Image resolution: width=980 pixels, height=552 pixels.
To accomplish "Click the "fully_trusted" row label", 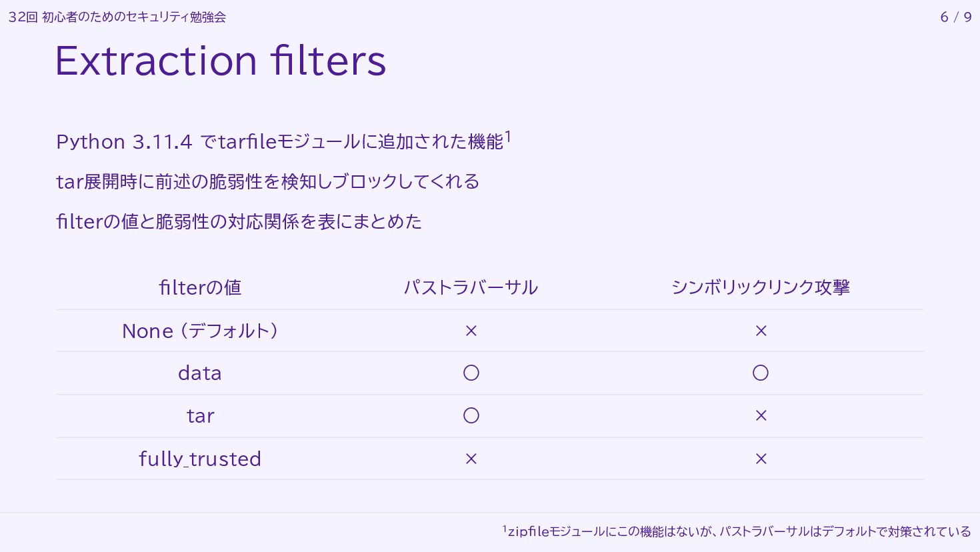I will click(200, 459).
